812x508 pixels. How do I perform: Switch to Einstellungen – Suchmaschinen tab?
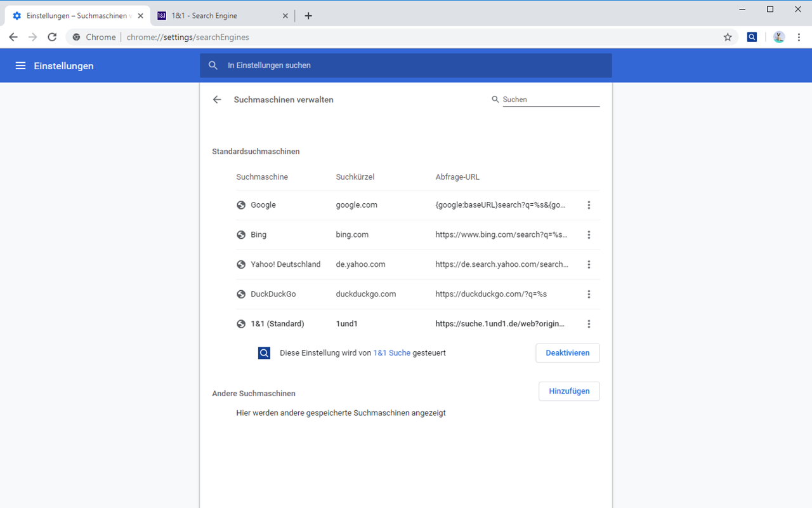pyautogui.click(x=78, y=16)
